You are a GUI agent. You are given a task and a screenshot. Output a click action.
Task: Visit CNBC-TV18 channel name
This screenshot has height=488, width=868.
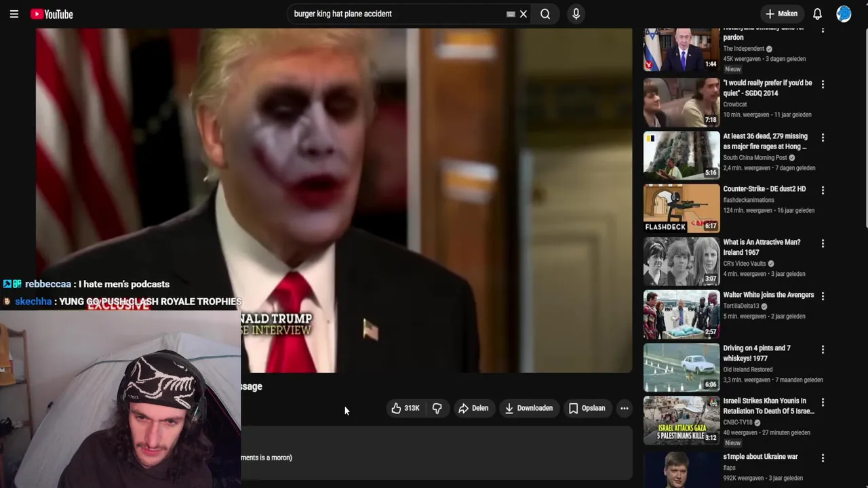point(738,422)
